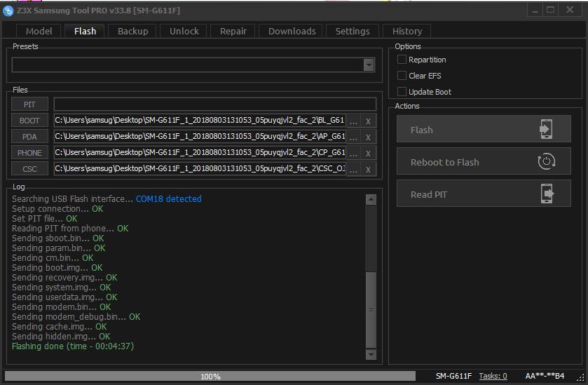Clear the BOOT file with its X
588x385 pixels.
pyautogui.click(x=368, y=121)
